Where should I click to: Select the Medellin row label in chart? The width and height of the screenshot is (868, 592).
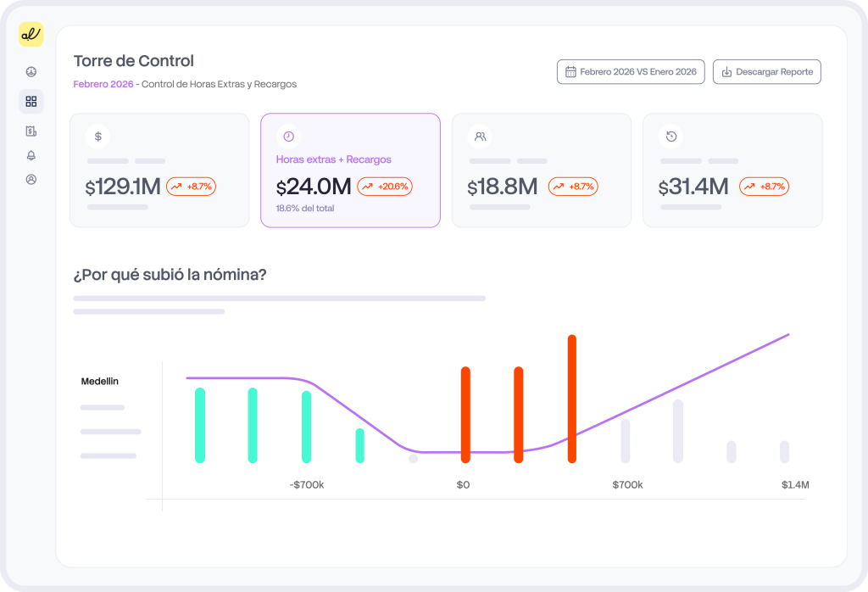100,382
